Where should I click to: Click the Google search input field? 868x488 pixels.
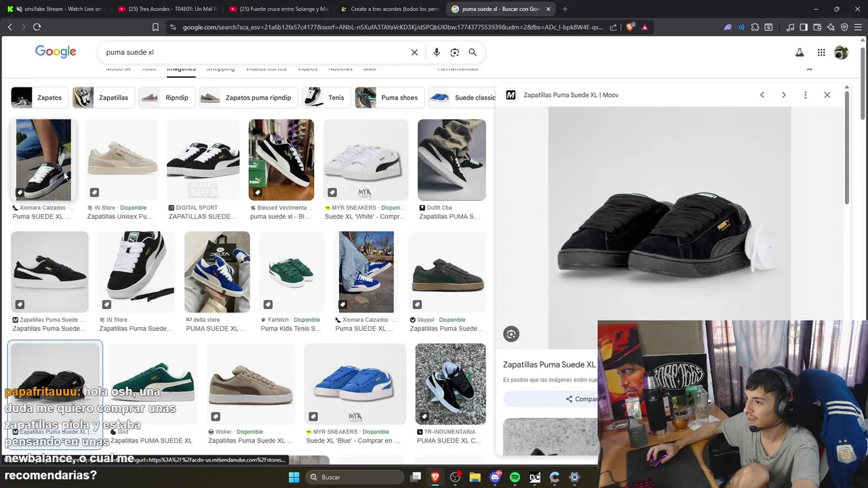pos(254,52)
